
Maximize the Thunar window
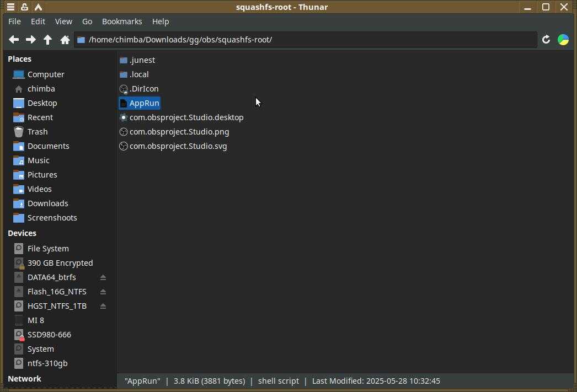[x=546, y=7]
